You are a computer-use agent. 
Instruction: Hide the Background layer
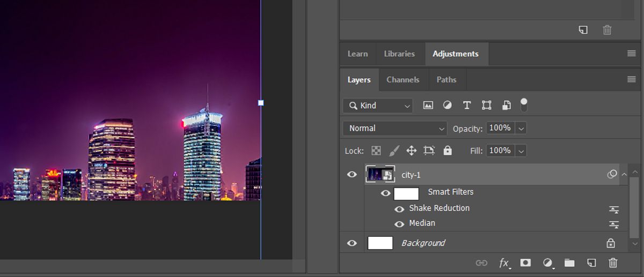[x=352, y=243]
